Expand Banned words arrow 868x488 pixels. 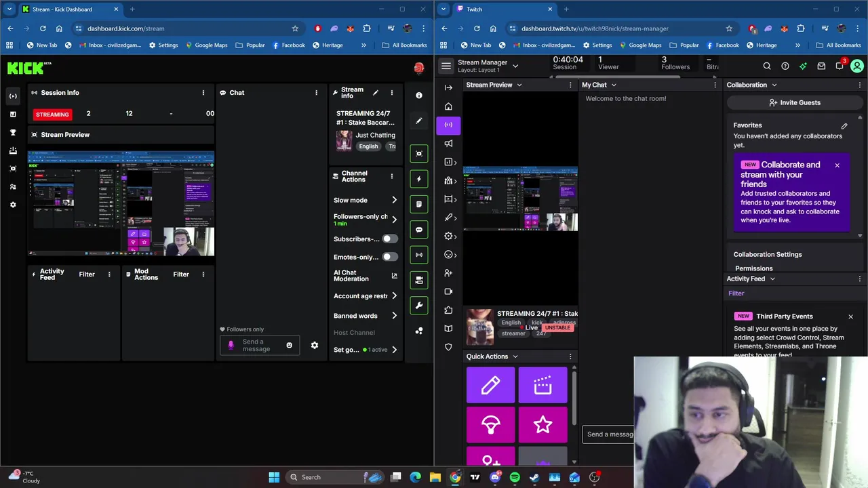click(x=394, y=316)
